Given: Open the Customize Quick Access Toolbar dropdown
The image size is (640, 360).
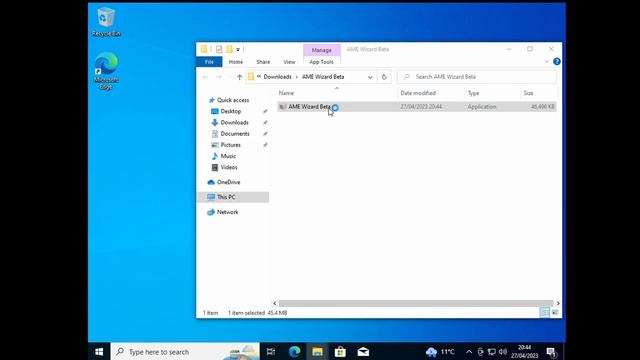Looking at the screenshot, I should point(238,49).
